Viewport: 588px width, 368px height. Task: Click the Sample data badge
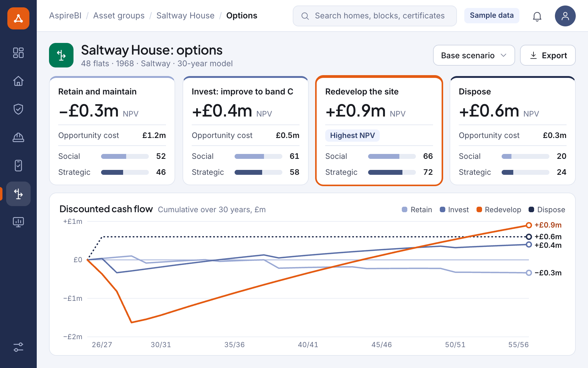(x=492, y=15)
